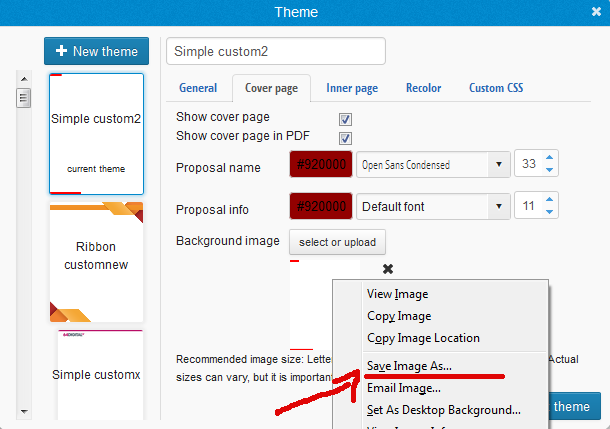
Task: Decrease Proposal info font size
Action: tap(549, 213)
